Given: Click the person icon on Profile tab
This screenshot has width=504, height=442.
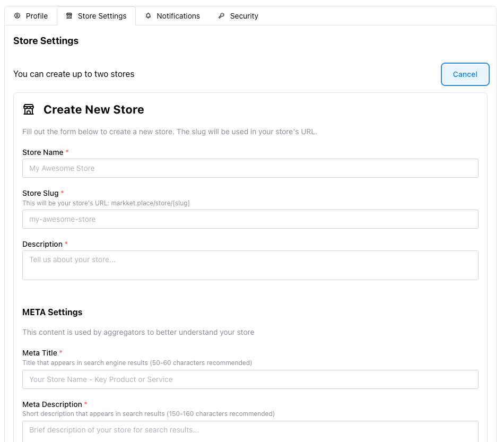Looking at the screenshot, I should (x=17, y=16).
